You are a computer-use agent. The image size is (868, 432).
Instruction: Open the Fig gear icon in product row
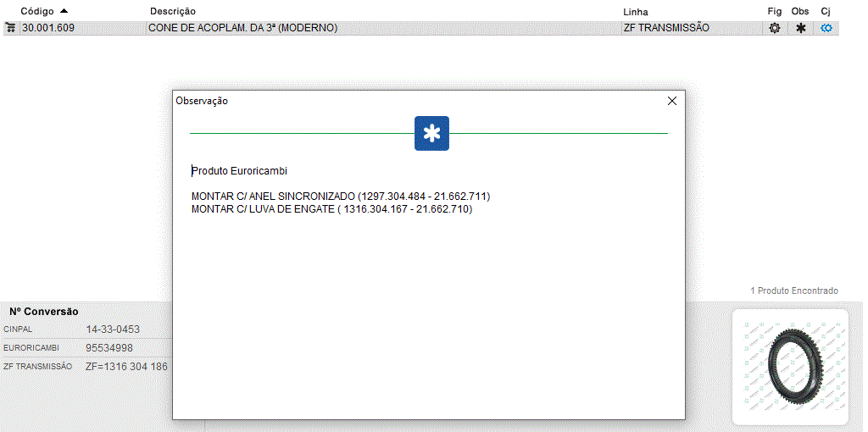point(774,28)
